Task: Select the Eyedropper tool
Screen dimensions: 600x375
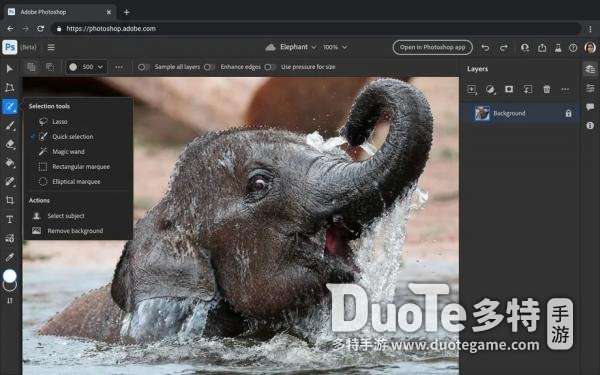Action: 10,257
